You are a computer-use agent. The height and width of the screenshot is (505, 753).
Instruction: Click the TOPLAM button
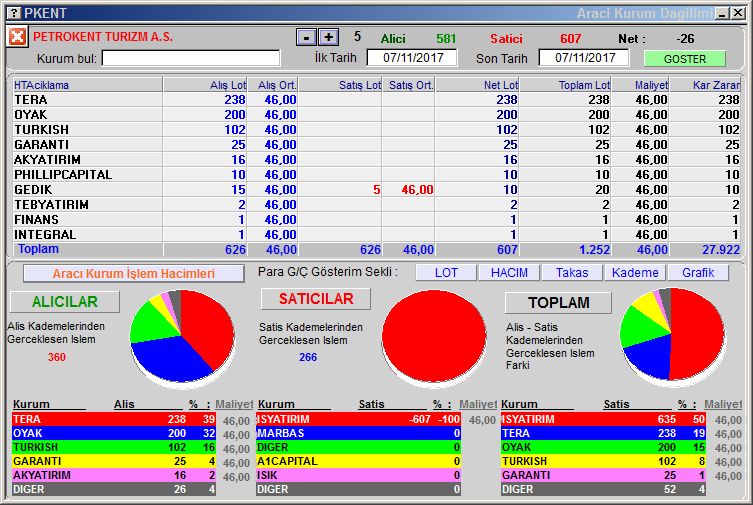(559, 302)
